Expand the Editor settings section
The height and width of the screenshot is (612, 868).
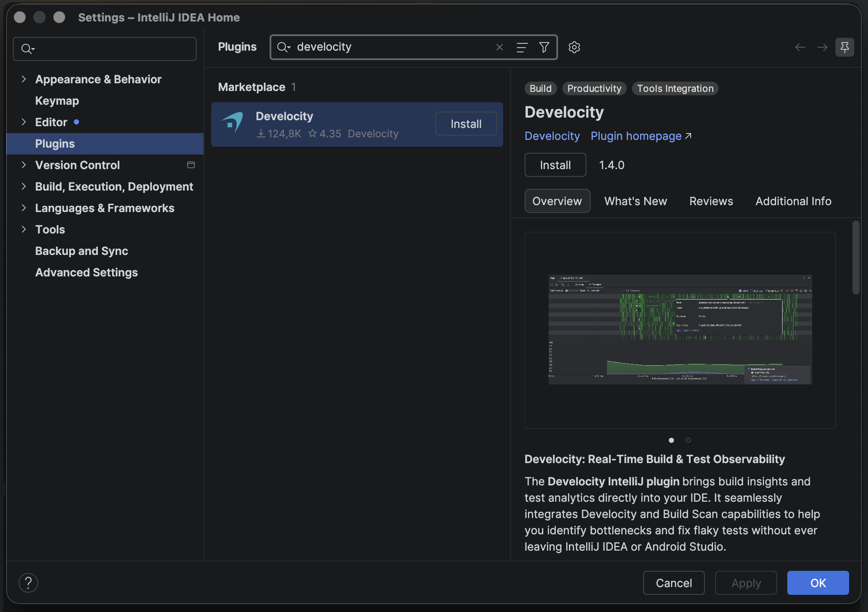pos(24,122)
